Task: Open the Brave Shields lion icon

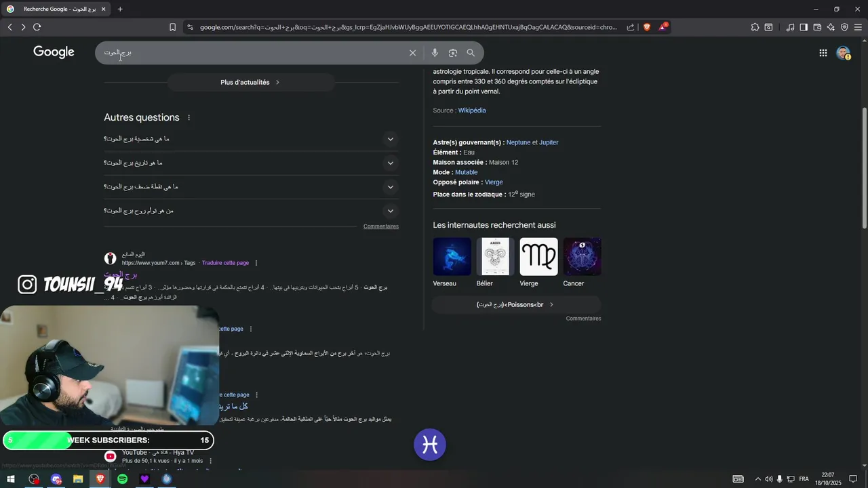Action: coord(646,27)
